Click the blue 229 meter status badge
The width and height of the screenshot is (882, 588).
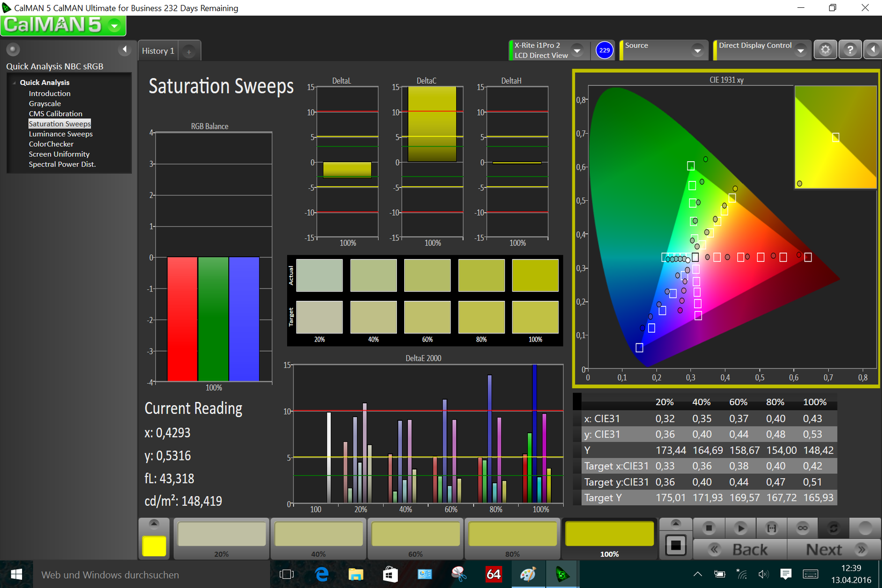605,50
